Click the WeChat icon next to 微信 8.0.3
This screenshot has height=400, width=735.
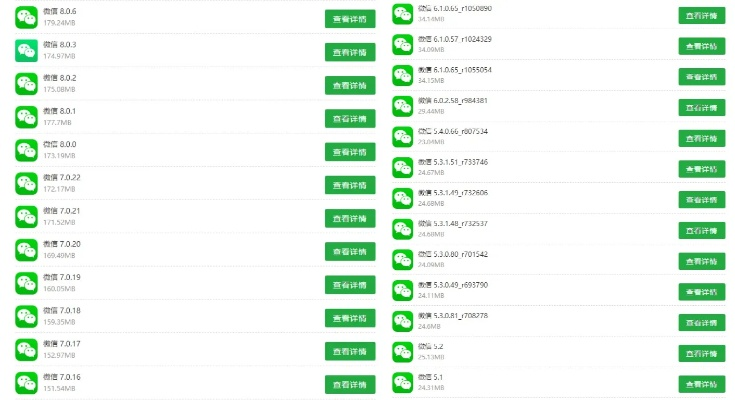pos(26,51)
